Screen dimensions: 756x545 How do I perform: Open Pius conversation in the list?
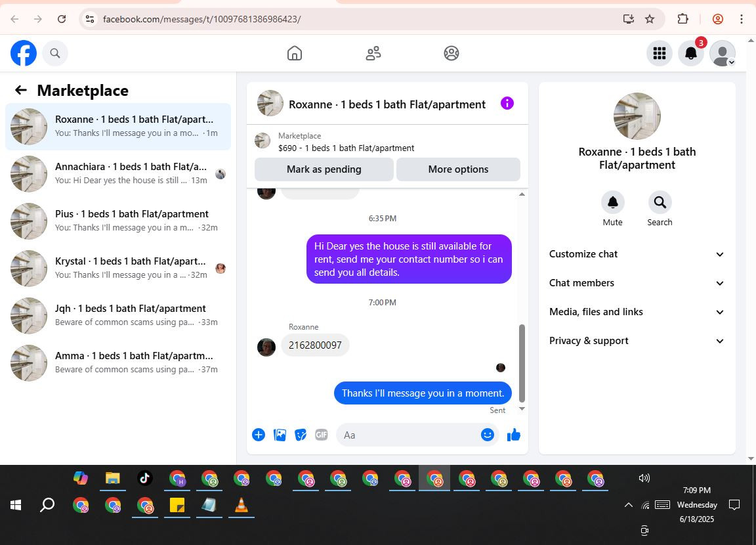coord(118,221)
